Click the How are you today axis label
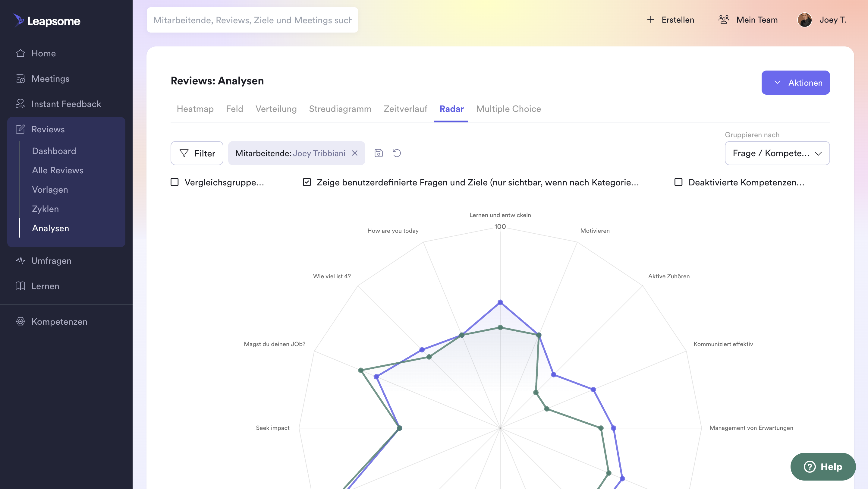 point(392,231)
